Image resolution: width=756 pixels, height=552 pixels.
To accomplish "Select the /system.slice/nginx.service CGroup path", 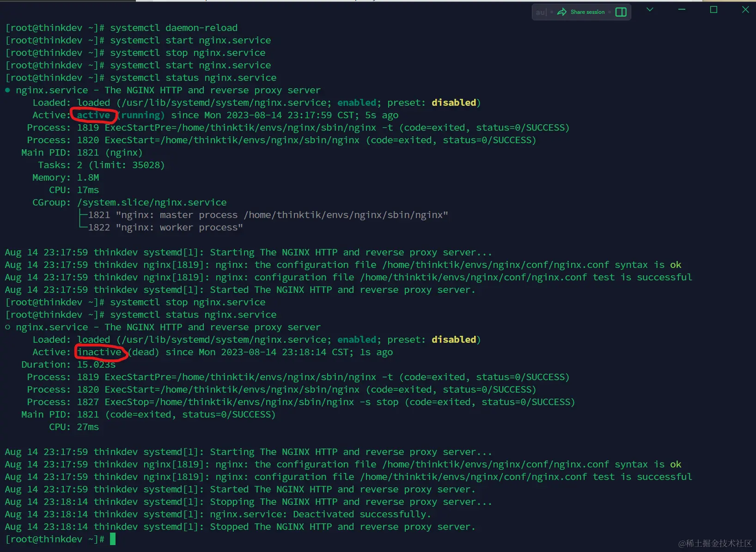I will (152, 202).
